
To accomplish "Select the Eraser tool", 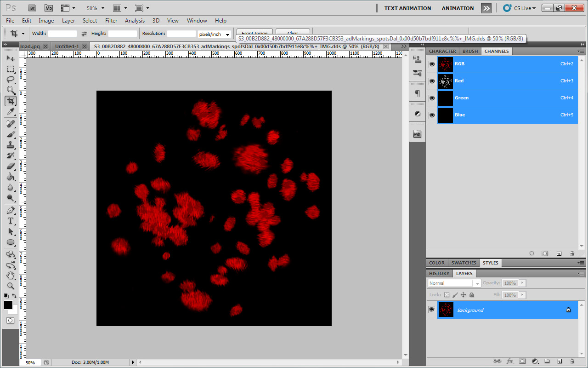I will pos(11,166).
